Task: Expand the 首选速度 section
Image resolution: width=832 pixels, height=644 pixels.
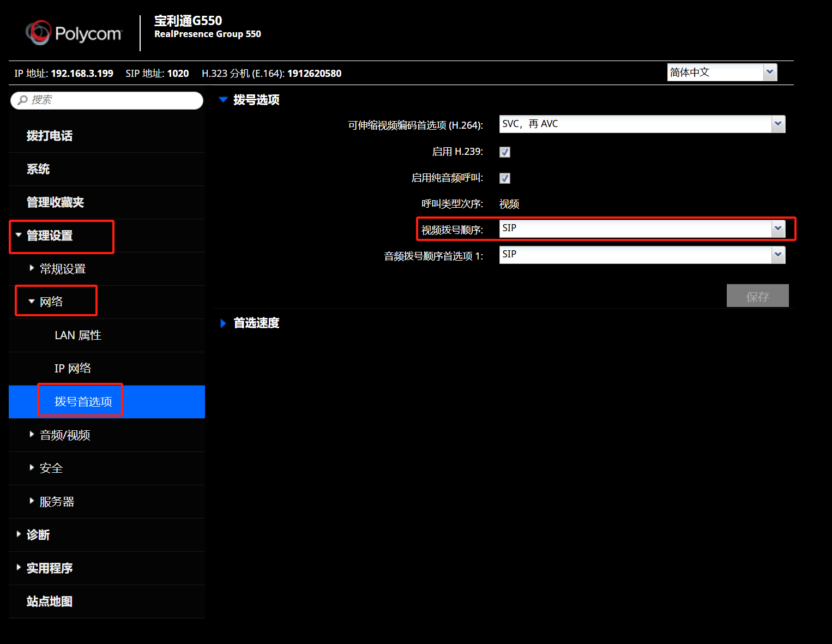Action: coord(223,323)
